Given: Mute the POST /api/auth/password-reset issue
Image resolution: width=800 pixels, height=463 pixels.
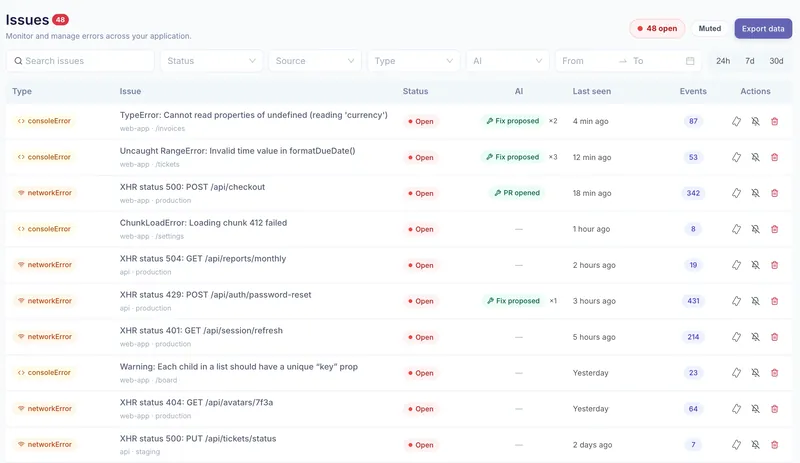Looking at the screenshot, I should (756, 301).
